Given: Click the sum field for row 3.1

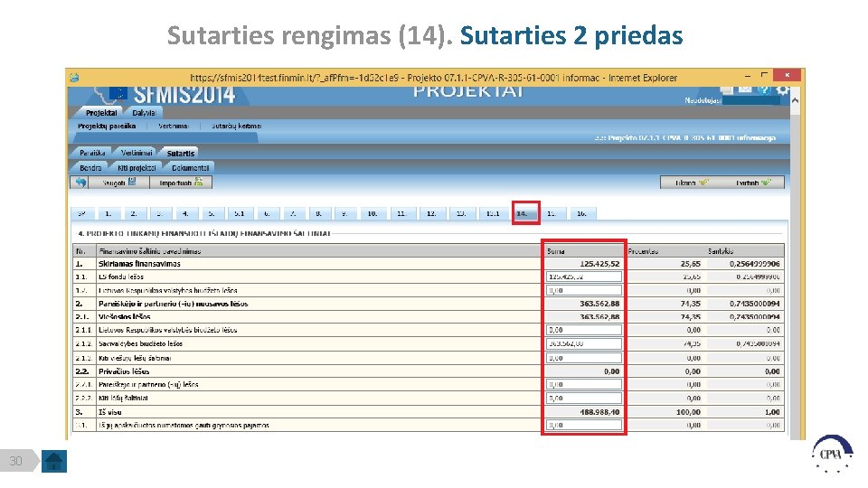Looking at the screenshot, I should [x=584, y=425].
